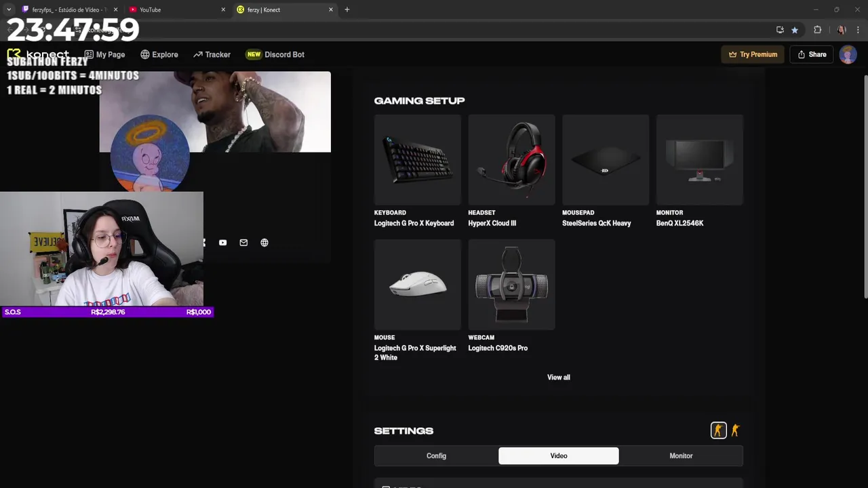The image size is (868, 488).
Task: Click the HyperX Cloud III name
Action: (x=492, y=223)
